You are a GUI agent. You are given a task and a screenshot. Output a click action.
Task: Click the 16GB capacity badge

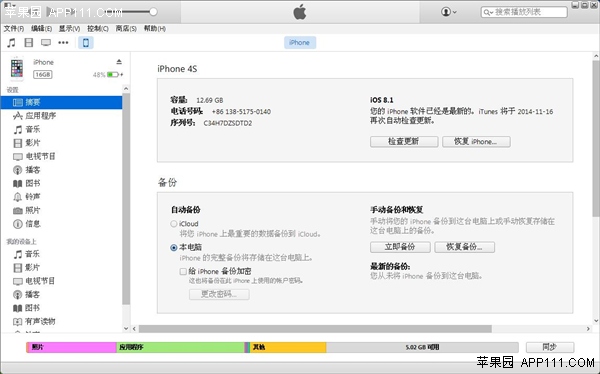[42, 74]
